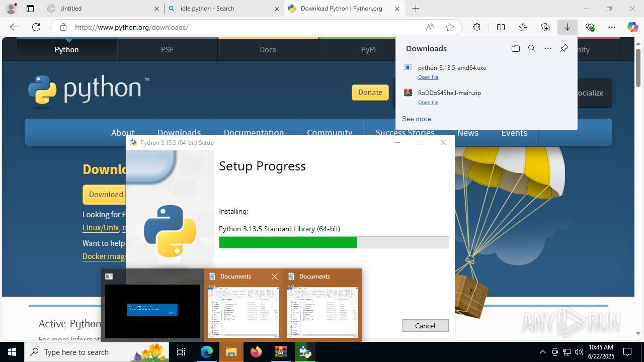Open Browser essentials icon
This screenshot has width=644, height=362.
[590, 27]
